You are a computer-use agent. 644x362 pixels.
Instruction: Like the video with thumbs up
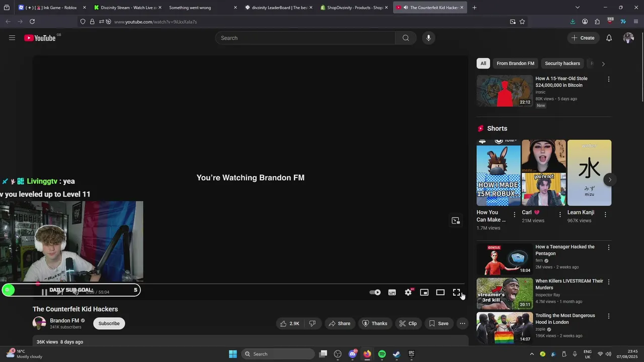290,323
